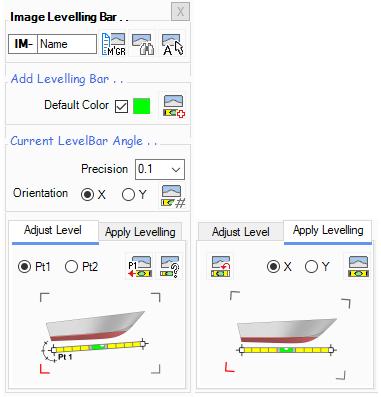Screen dimensions: 381x397
Task: Select the Y orientation radio button
Action: coord(134,195)
